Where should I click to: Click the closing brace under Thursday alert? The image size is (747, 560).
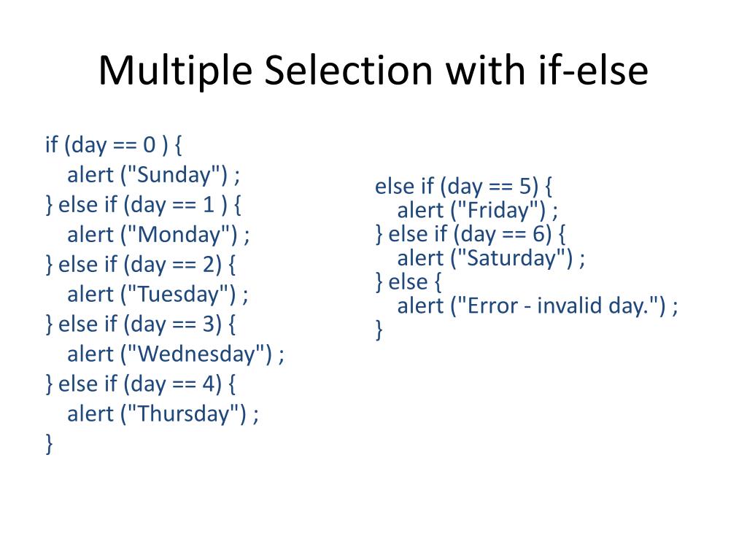click(x=49, y=444)
